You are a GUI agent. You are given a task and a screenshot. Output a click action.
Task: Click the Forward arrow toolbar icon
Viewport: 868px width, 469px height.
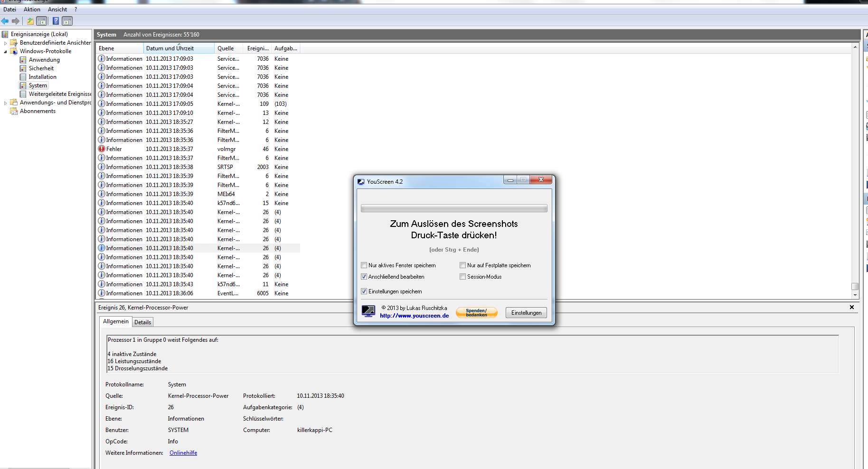tap(16, 21)
